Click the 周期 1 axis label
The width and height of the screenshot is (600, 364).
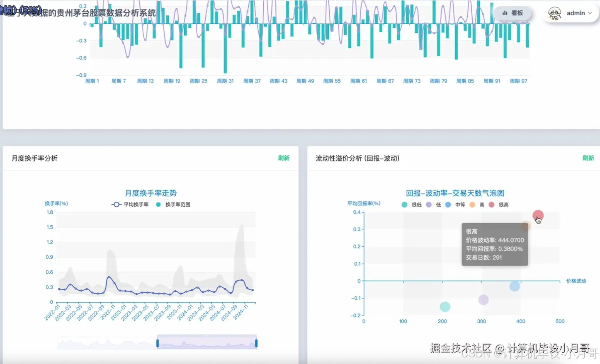tap(92, 81)
